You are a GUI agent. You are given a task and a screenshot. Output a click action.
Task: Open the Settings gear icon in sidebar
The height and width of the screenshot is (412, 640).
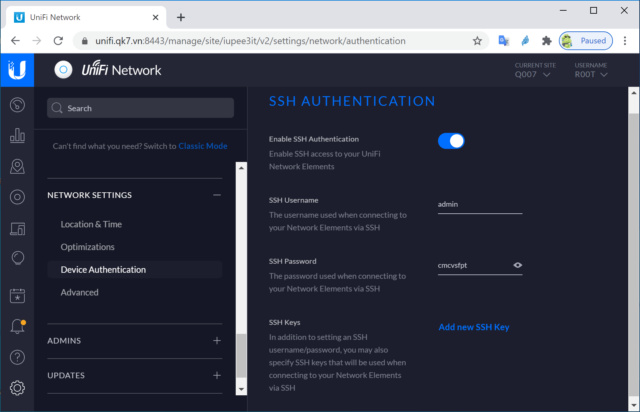tap(17, 388)
